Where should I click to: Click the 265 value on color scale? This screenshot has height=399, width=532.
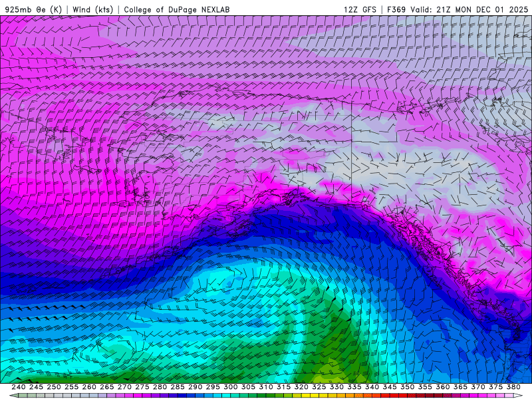(107, 387)
